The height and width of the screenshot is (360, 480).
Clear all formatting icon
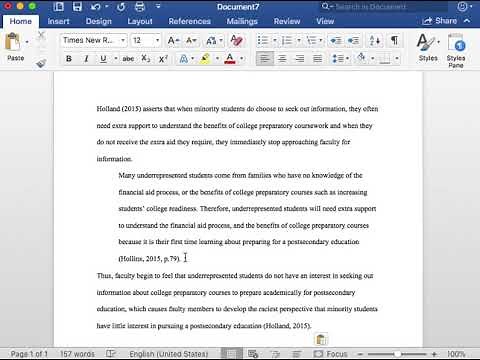click(236, 40)
